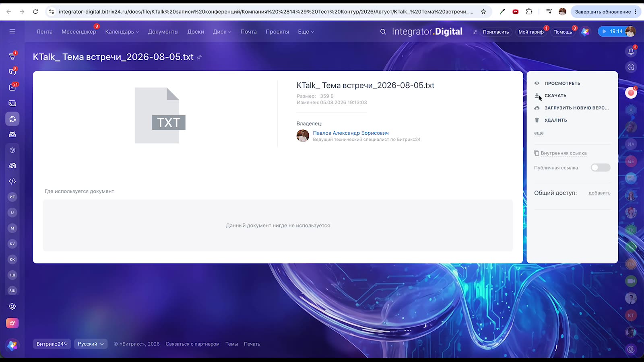Click the video camera icon in the right sidebar
This screenshot has height=362, width=644.
coord(631,281)
